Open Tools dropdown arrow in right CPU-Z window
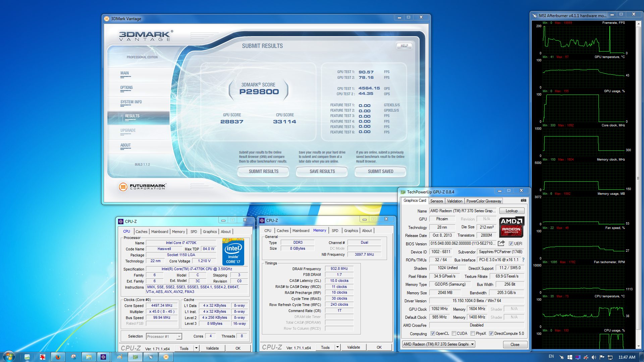 [x=337, y=347]
